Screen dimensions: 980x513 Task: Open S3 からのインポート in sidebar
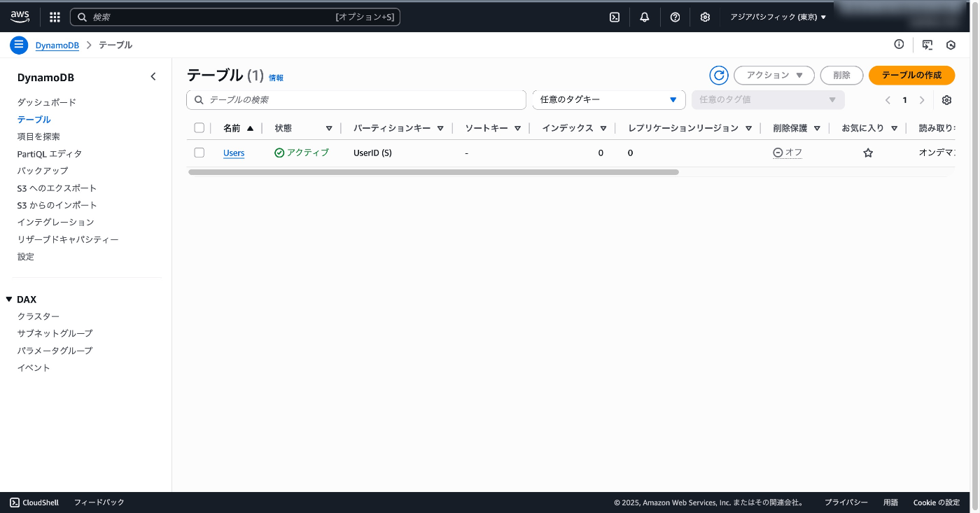coord(57,205)
